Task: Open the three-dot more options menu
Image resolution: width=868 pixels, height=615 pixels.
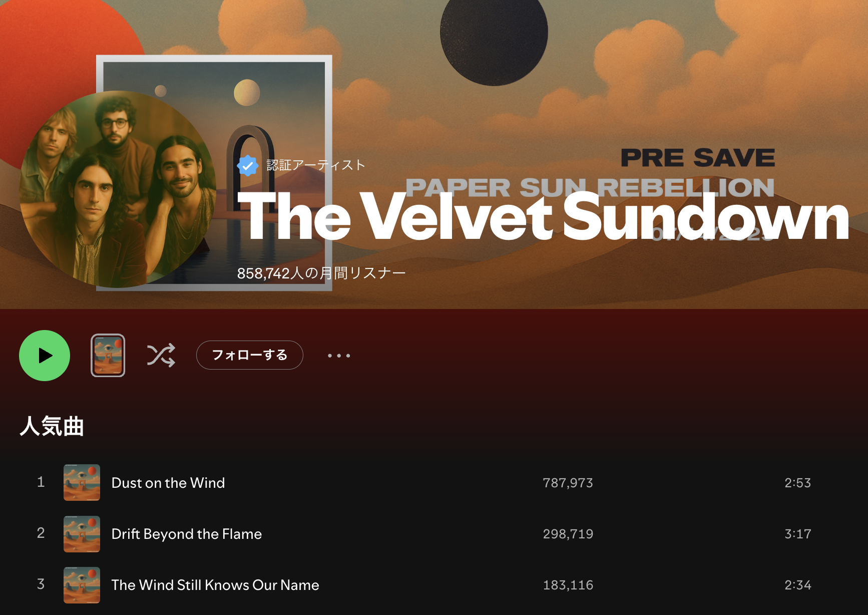Action: [339, 356]
